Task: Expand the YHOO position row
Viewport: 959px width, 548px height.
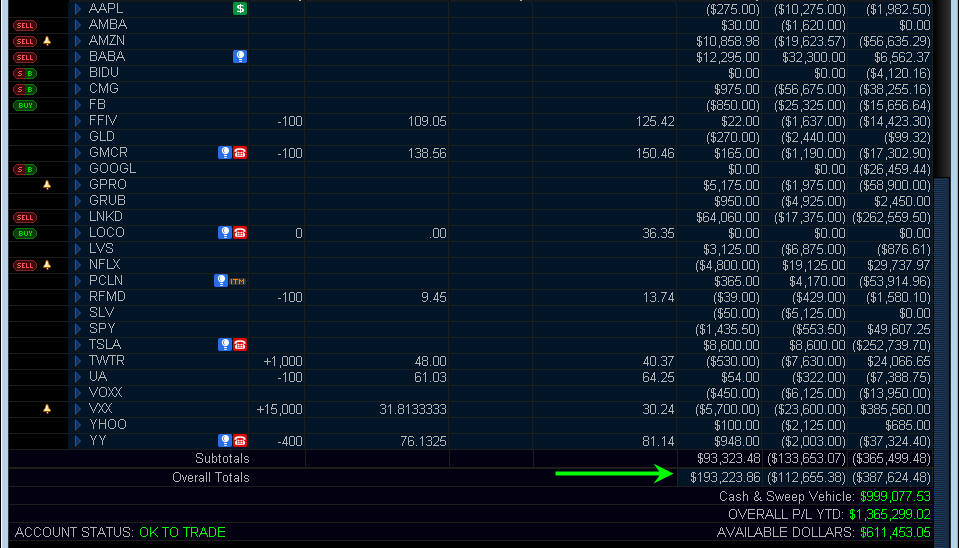Action: point(78,424)
